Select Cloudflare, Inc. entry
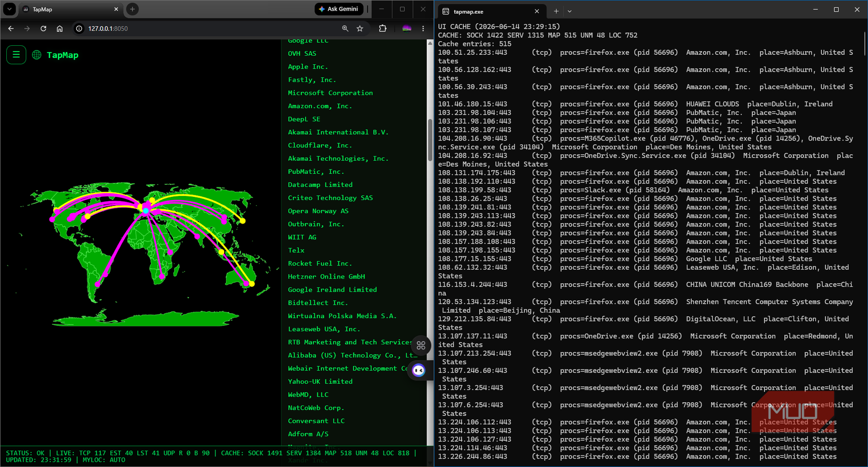 coord(320,146)
